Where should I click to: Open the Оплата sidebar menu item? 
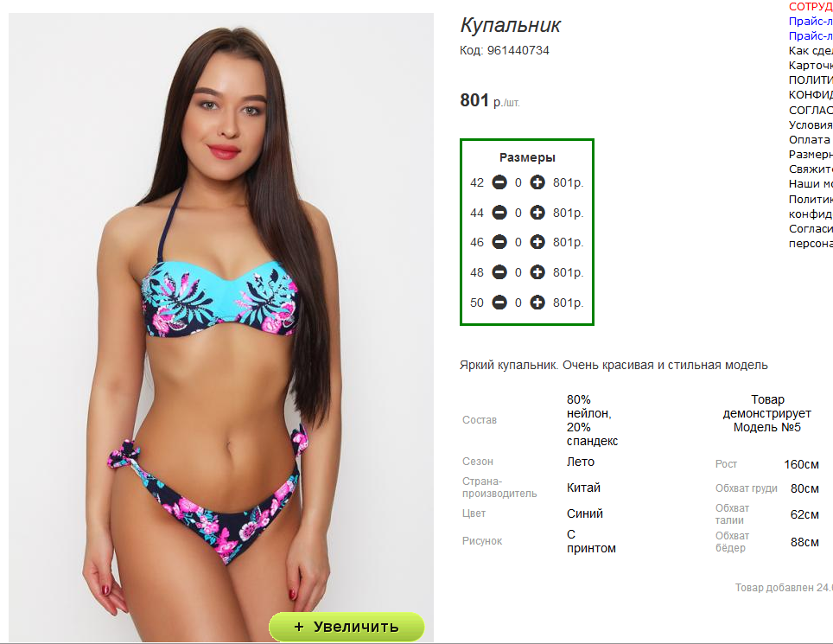click(x=810, y=140)
